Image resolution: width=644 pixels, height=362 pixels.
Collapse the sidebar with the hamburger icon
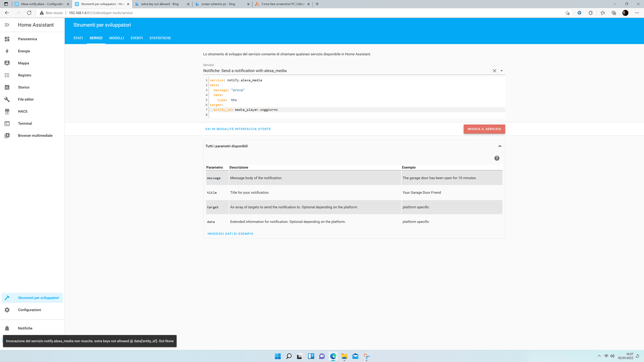point(7,25)
